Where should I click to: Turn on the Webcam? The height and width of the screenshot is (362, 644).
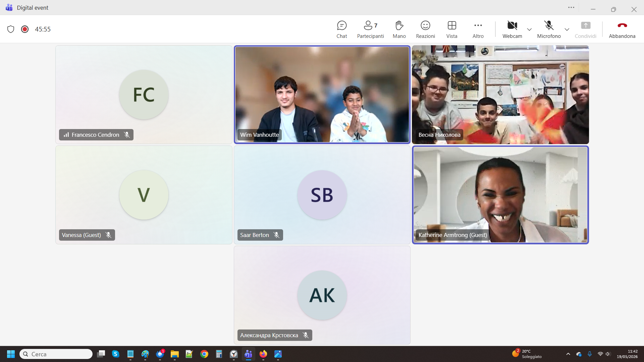click(x=512, y=29)
